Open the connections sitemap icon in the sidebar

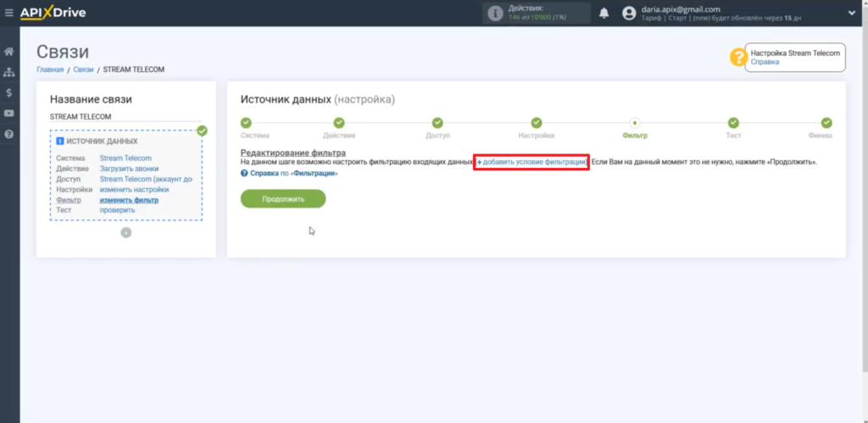[x=9, y=72]
